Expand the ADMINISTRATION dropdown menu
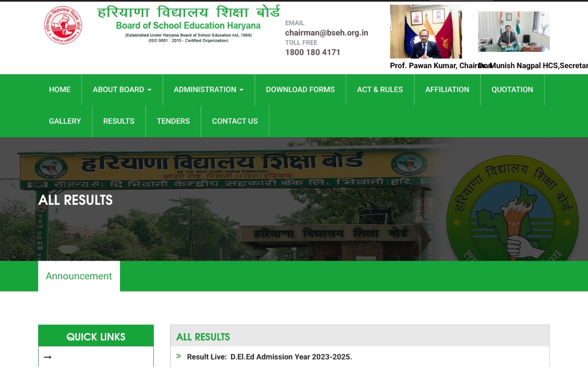Image resolution: width=588 pixels, height=392 pixels. tap(209, 90)
